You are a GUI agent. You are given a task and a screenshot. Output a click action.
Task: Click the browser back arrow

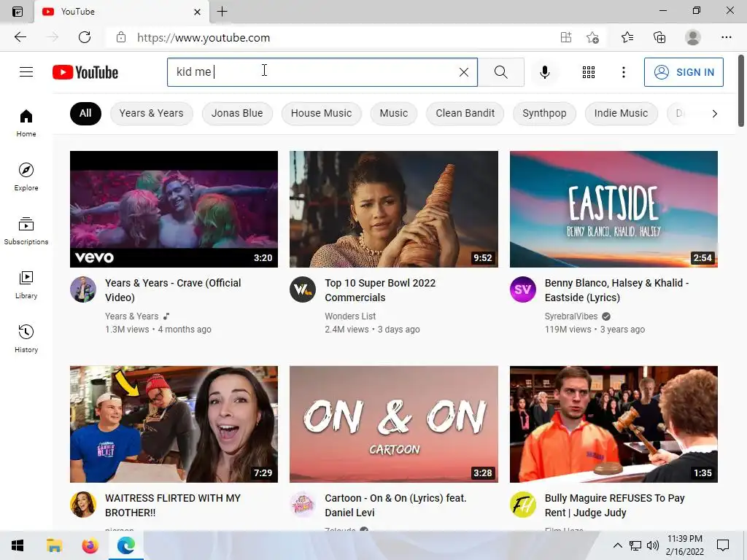tap(20, 37)
